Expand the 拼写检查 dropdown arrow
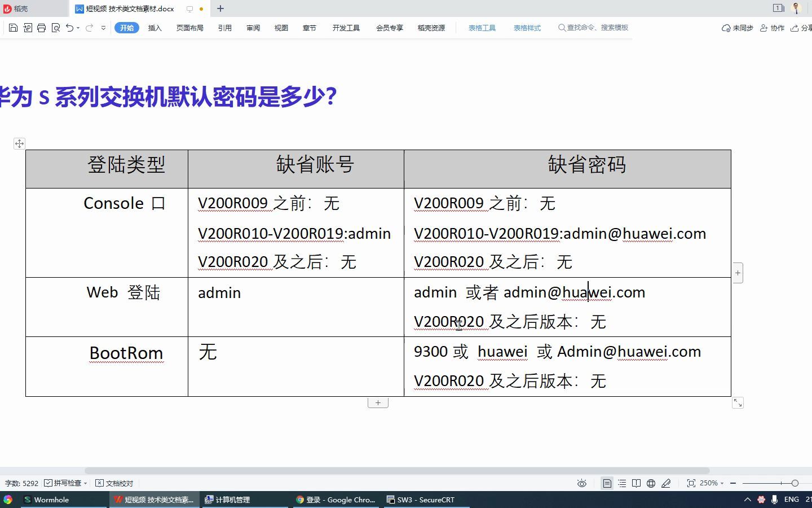 point(85,484)
